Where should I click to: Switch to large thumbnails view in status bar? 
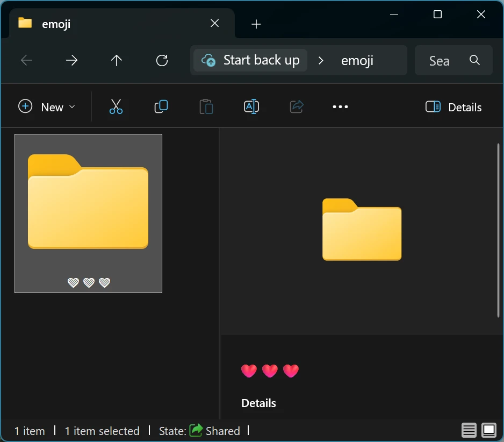tap(488, 430)
